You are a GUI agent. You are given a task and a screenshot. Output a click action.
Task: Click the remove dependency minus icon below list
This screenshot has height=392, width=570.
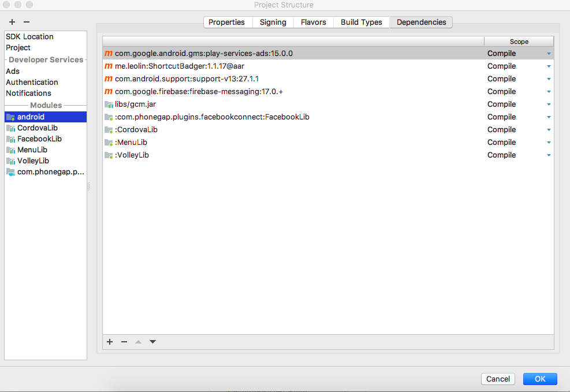pos(124,342)
